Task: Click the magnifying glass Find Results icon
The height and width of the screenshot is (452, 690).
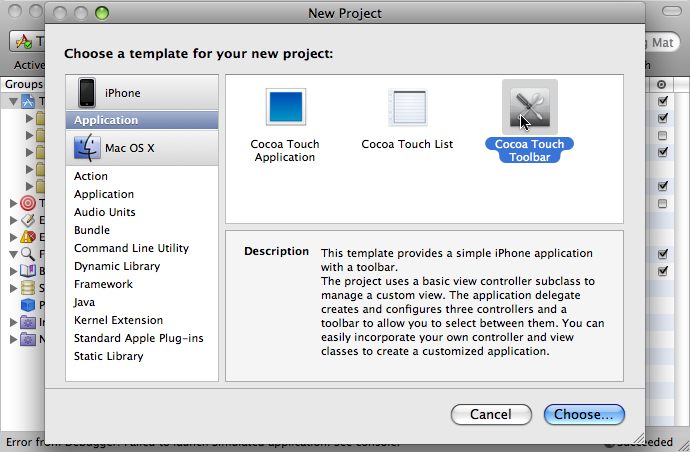Action: [28, 254]
